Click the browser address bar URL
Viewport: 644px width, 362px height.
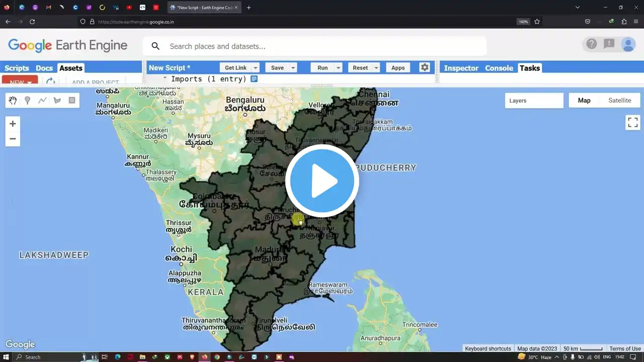click(x=136, y=22)
